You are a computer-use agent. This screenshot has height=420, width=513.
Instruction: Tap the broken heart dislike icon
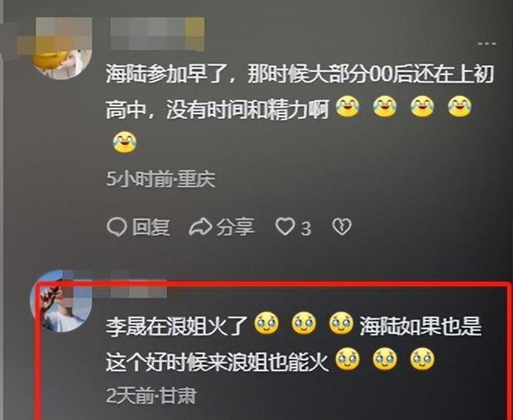click(x=342, y=227)
